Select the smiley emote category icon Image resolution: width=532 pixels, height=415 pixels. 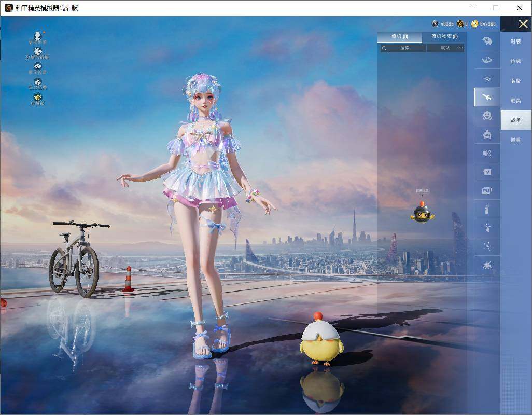pos(487,116)
